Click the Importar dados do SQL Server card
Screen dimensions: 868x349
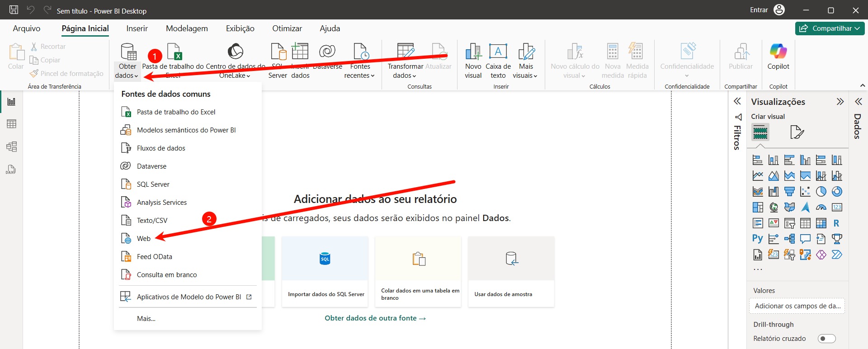325,272
